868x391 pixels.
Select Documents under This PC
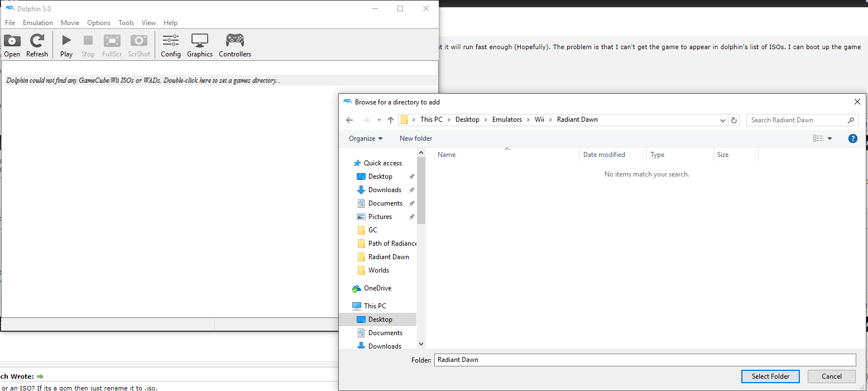click(x=385, y=333)
